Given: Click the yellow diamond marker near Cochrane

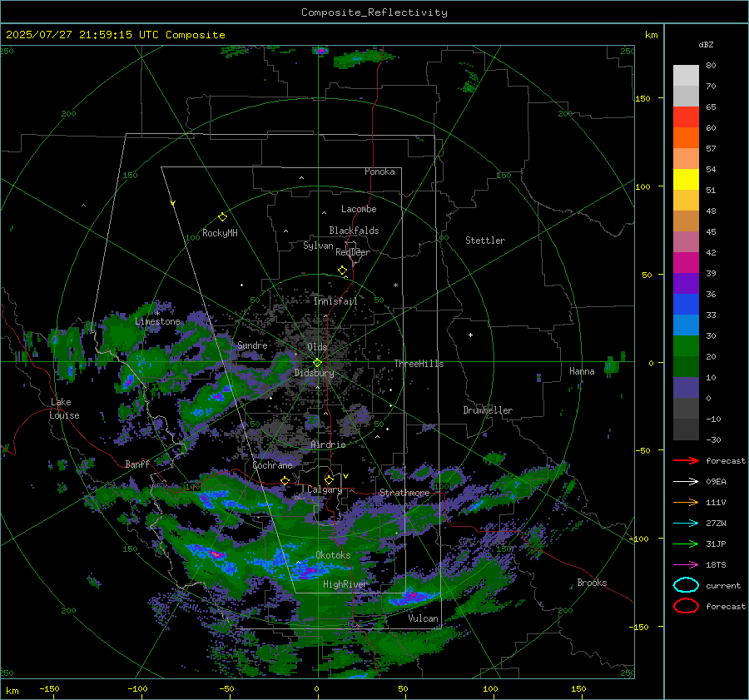Looking at the screenshot, I should pyautogui.click(x=285, y=480).
